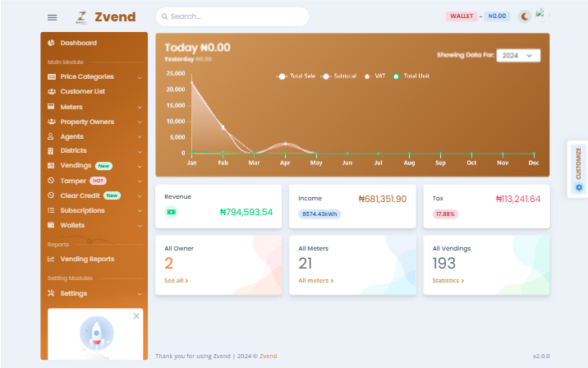Click the user profile avatar
588x368 pixels.
coord(541,14)
